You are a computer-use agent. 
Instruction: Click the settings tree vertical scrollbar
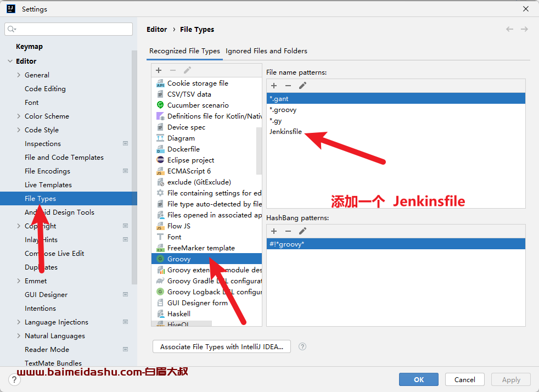pyautogui.click(x=134, y=167)
